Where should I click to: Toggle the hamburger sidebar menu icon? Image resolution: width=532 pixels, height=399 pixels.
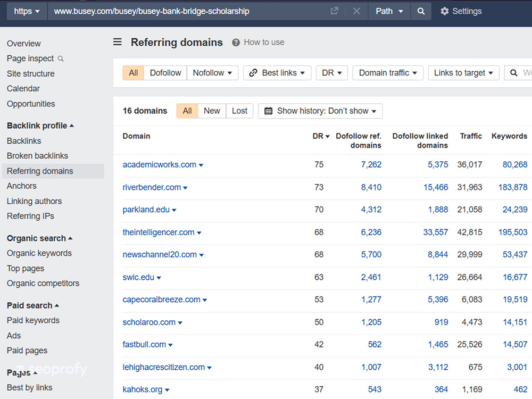[118, 42]
